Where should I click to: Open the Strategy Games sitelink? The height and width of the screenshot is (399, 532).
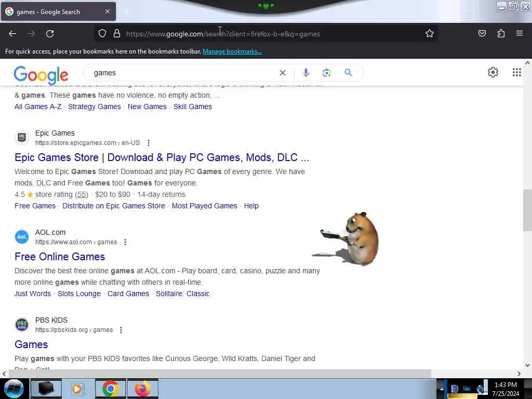pyautogui.click(x=95, y=107)
